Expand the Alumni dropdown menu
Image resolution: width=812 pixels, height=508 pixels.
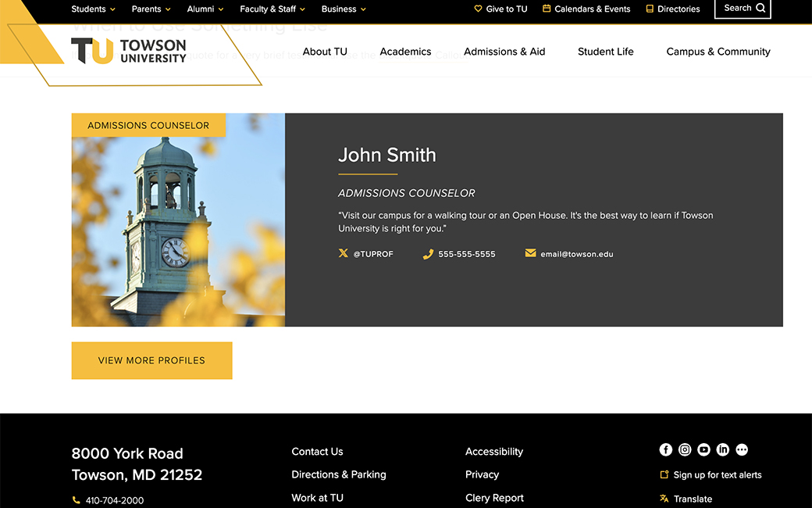[x=205, y=9]
